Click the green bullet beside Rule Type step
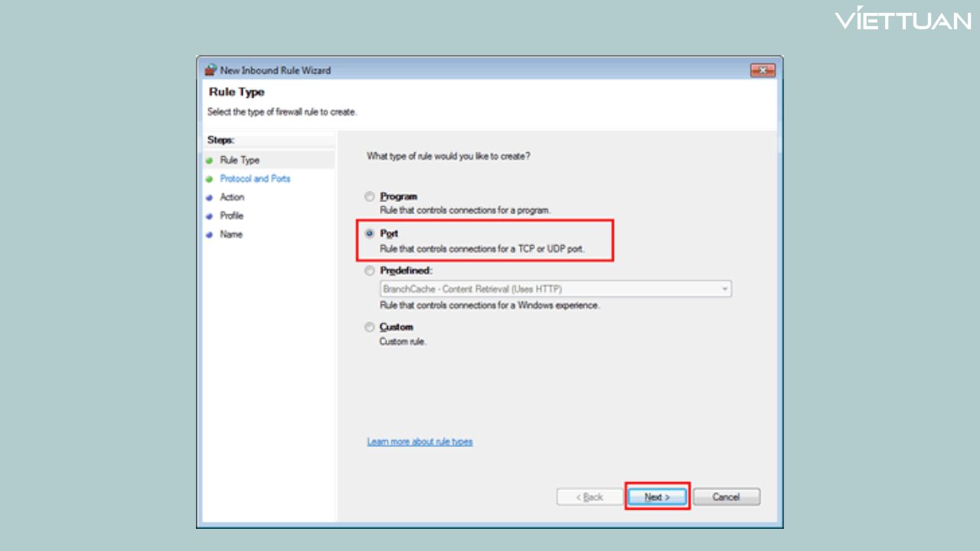 coord(209,161)
